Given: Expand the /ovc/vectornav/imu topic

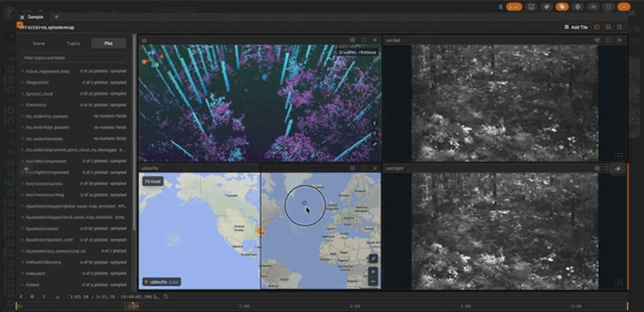Looking at the screenshot, I should point(74,184).
